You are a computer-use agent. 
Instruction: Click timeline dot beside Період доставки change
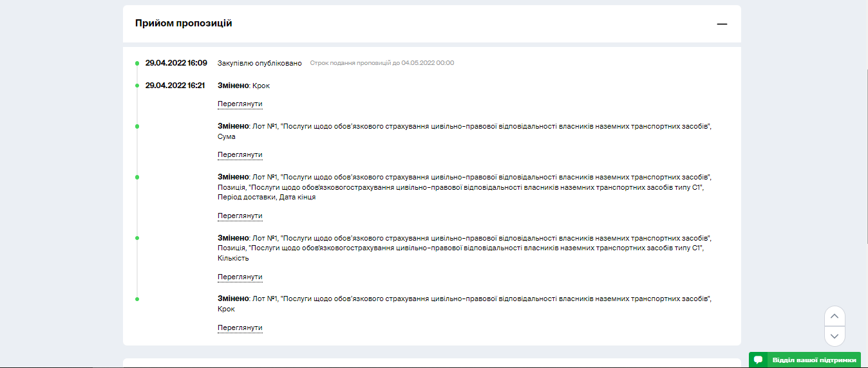coord(137,177)
